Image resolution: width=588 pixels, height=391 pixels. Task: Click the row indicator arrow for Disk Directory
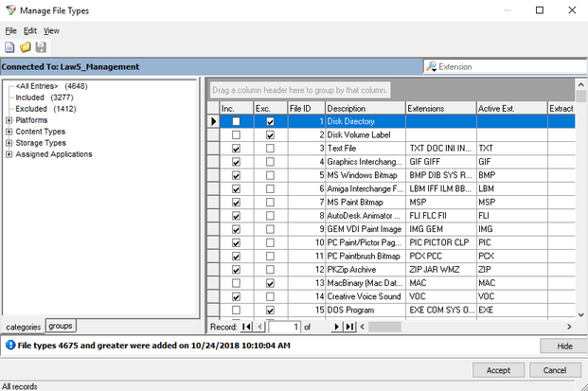pos(213,121)
